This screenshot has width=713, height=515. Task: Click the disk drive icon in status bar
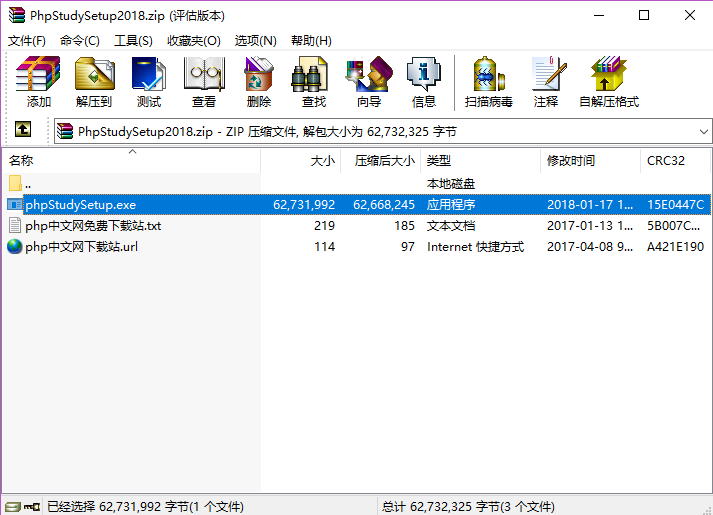click(13, 506)
